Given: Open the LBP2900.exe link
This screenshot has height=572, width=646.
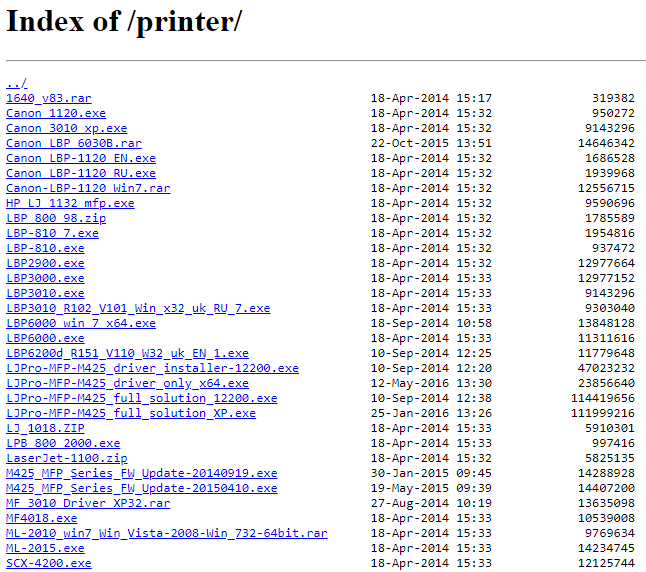Looking at the screenshot, I should [x=45, y=263].
